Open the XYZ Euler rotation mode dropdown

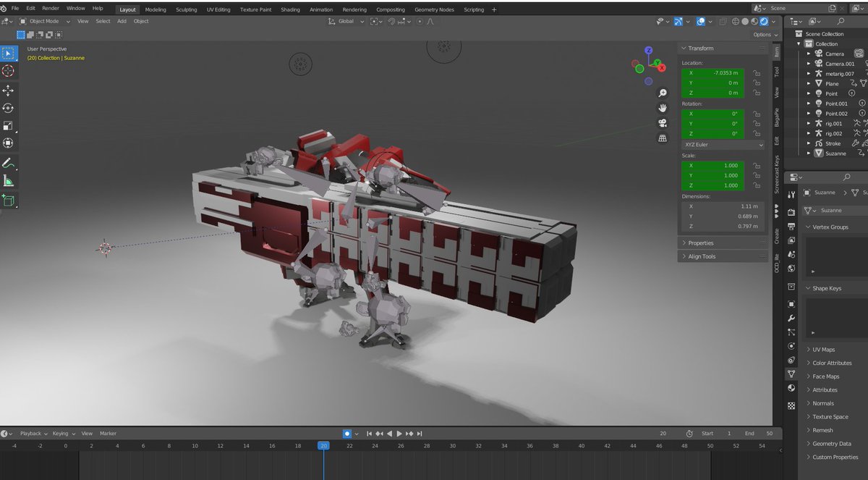point(723,145)
